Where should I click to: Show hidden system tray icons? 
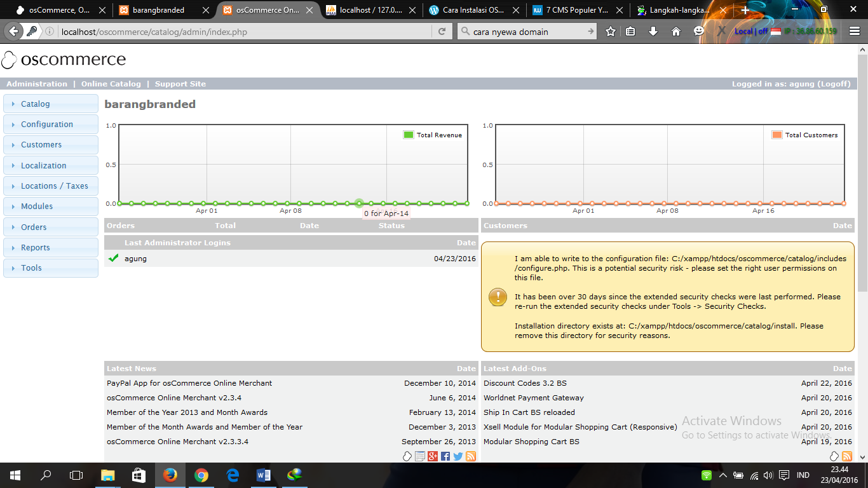pyautogui.click(x=722, y=475)
